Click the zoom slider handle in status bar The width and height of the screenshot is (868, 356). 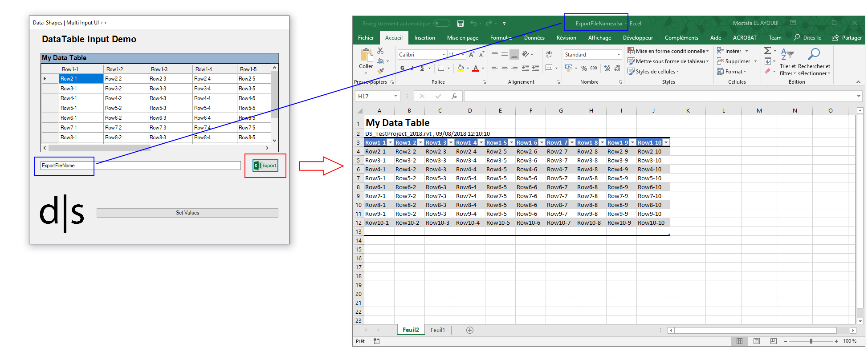pyautogui.click(x=811, y=341)
